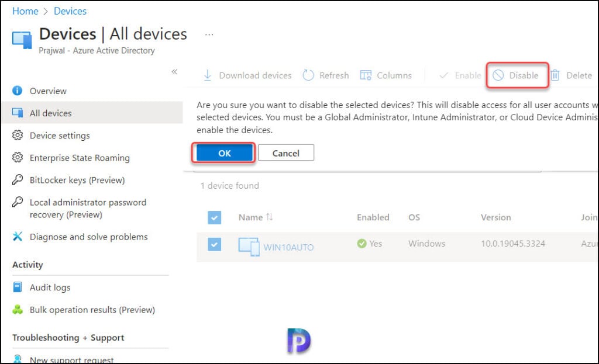Screen dimensions: 599x364
Task: Click the Enabled column header
Action: [x=373, y=217]
